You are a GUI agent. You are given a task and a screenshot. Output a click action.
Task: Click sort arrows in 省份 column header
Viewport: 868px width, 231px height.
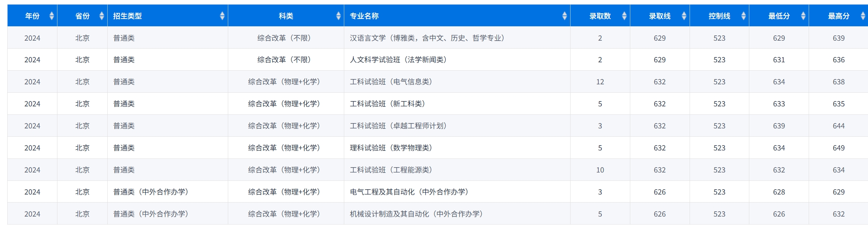point(102,16)
